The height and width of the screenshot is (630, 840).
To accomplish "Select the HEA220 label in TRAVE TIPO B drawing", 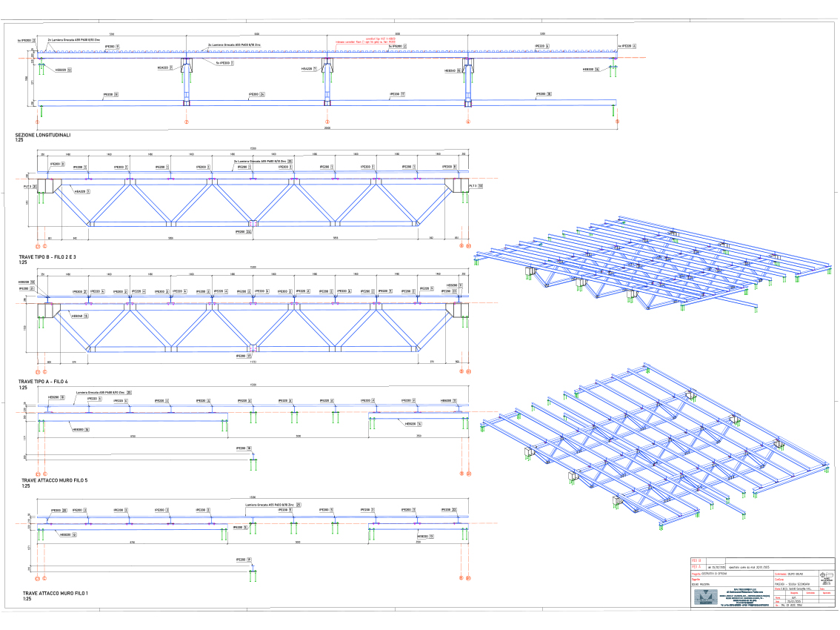I will 81,191.
